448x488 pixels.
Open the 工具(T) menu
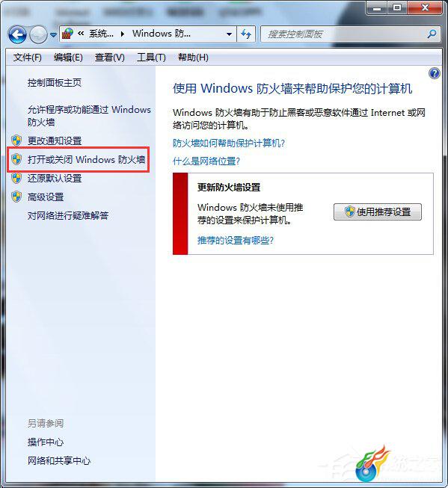151,58
